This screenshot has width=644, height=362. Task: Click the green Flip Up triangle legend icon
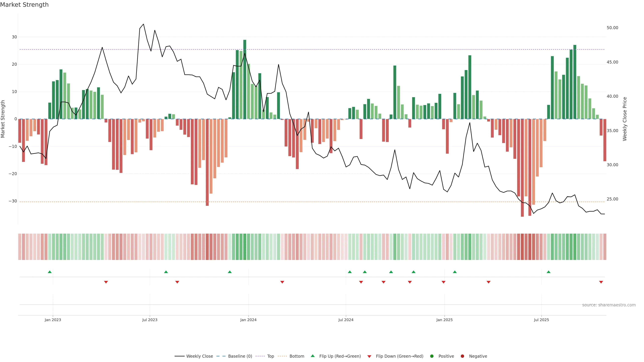point(312,356)
